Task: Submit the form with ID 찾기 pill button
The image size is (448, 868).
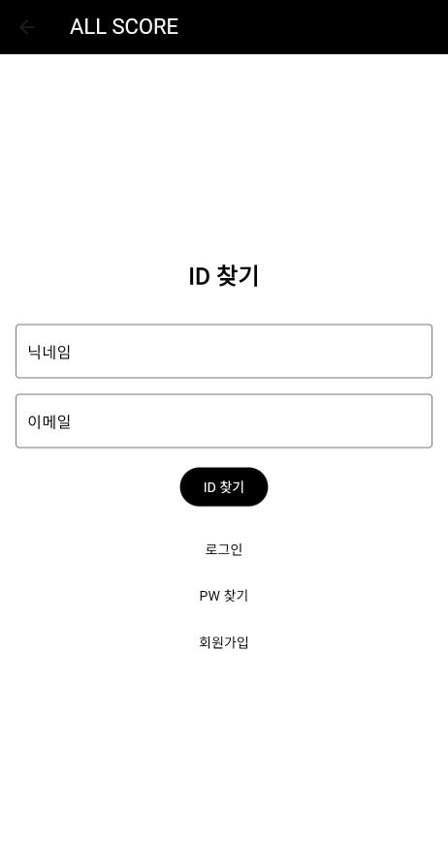Action: [x=224, y=486]
